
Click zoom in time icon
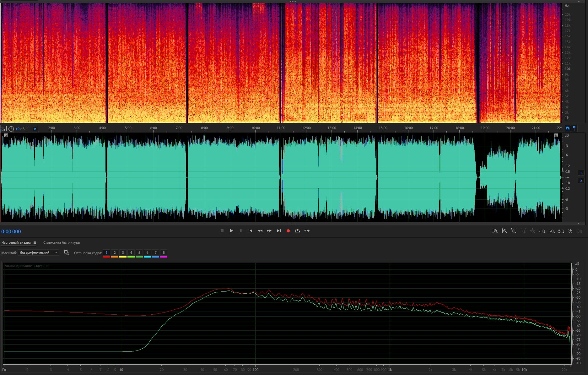point(514,231)
